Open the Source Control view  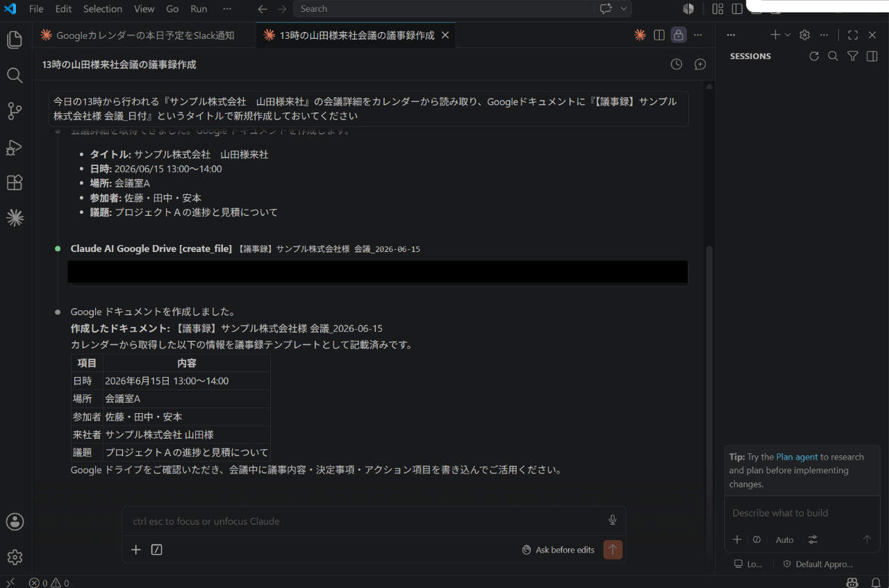coord(15,111)
